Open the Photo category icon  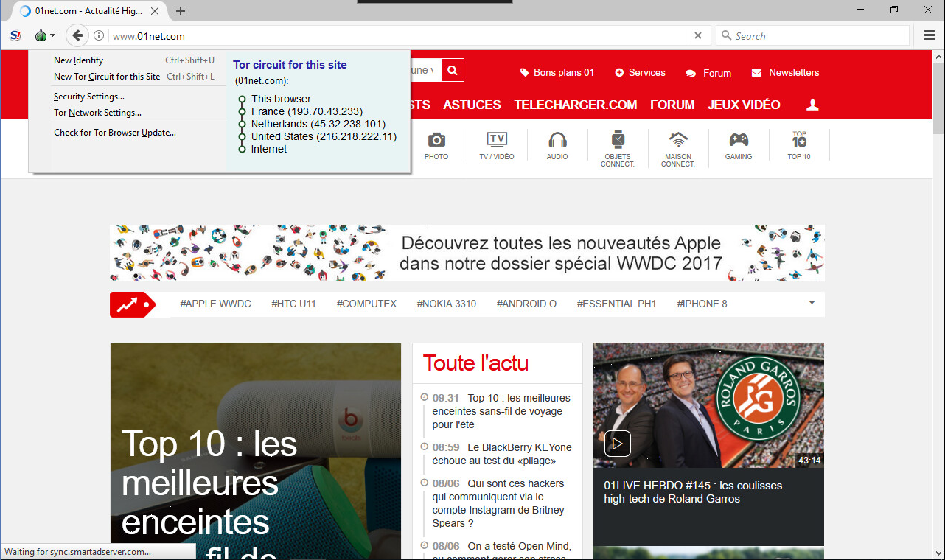pos(436,145)
